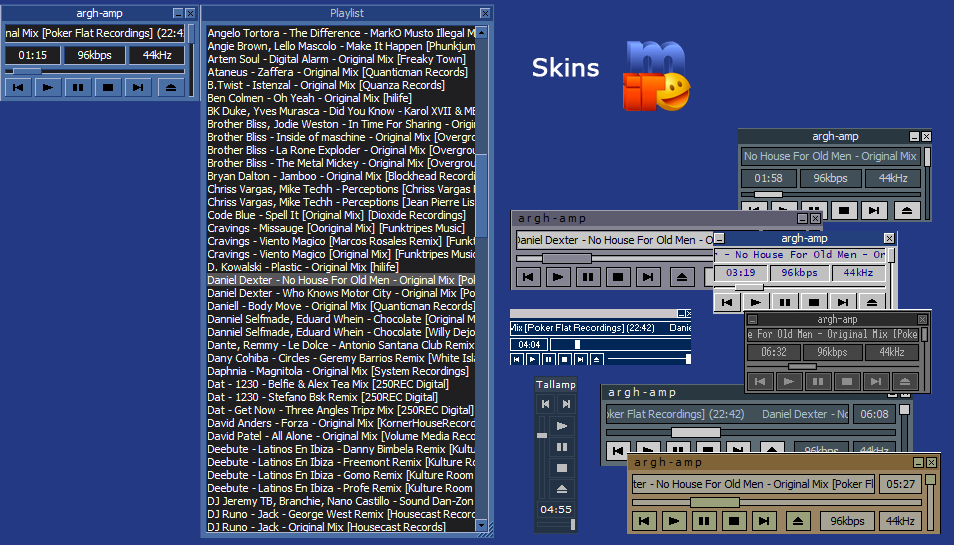This screenshot has height=545, width=954.
Task: Pause the 01:15 argh-amp player
Action: (x=78, y=88)
